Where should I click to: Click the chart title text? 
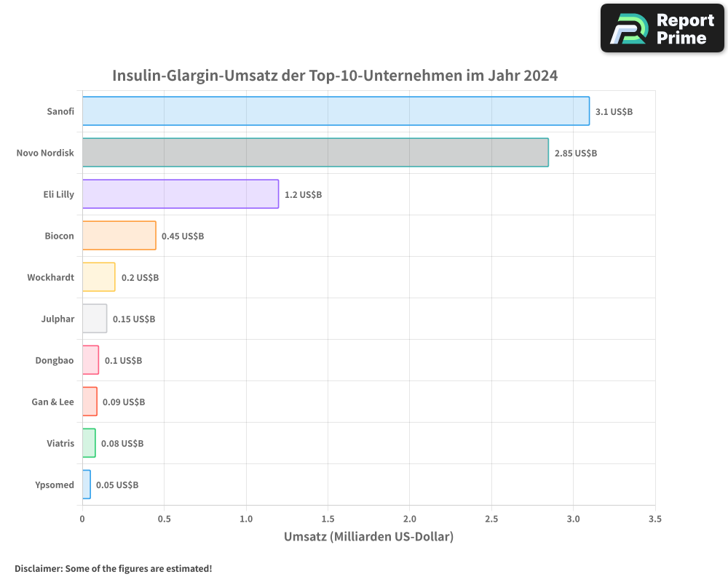(335, 75)
